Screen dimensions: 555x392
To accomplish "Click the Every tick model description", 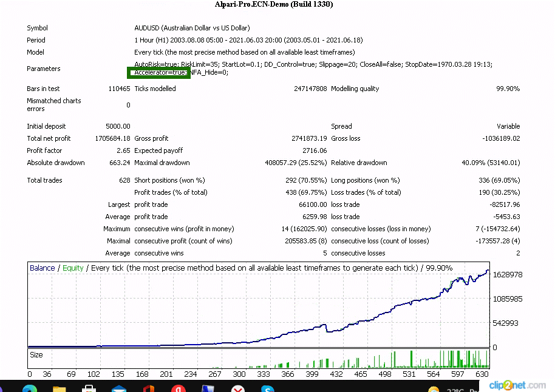I will (x=244, y=52).
